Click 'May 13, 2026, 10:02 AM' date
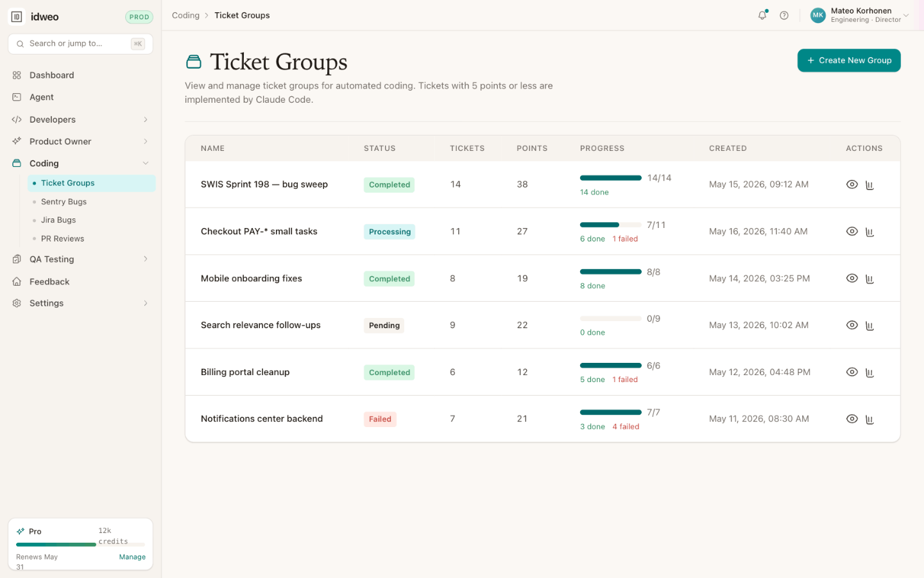This screenshot has width=924, height=578. 758,325
